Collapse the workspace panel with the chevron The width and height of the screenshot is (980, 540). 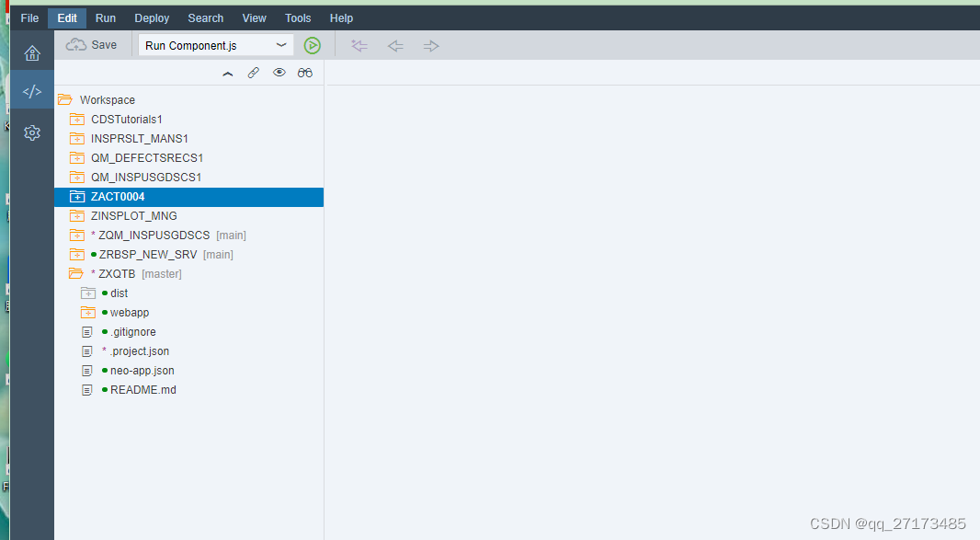[228, 73]
